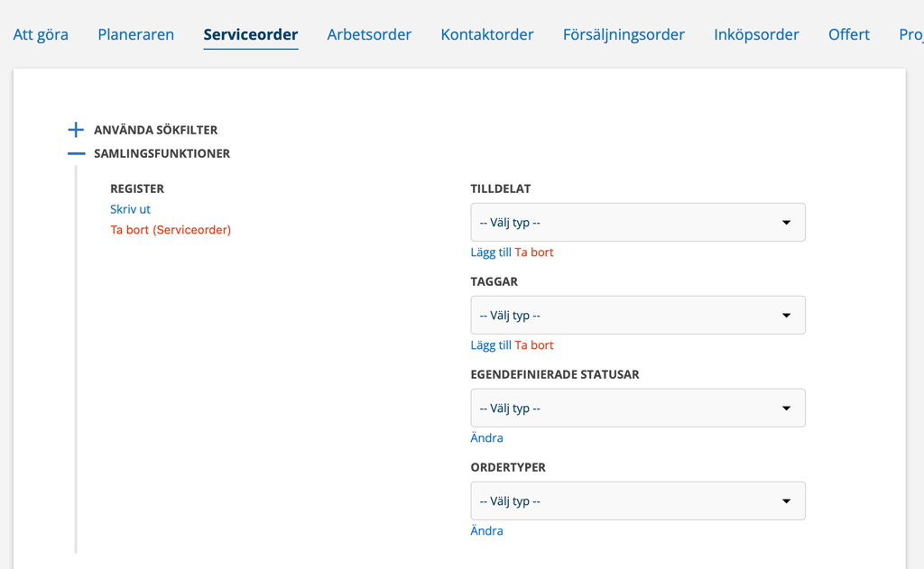Image resolution: width=924 pixels, height=569 pixels.
Task: Switch to the Att göra tab
Action: click(41, 34)
